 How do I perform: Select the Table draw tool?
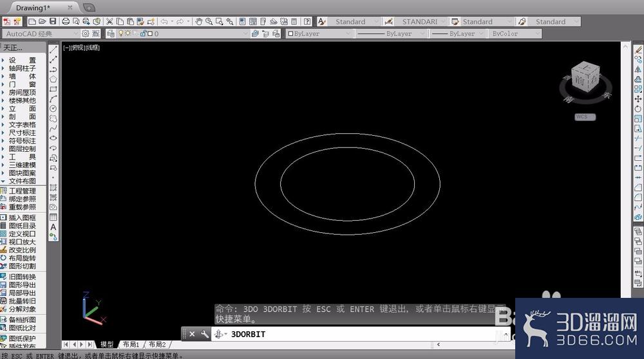[x=53, y=217]
